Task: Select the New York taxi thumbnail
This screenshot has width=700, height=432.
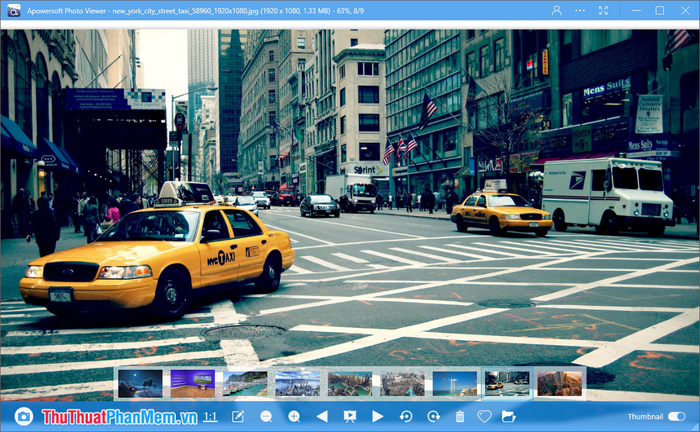Action: point(507,383)
